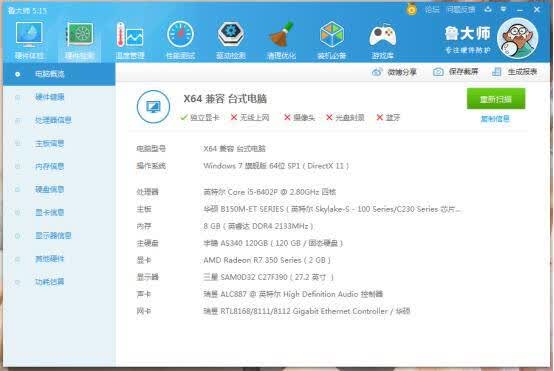Open the 清理优化 broom icon
The width and height of the screenshot is (554, 371).
(x=281, y=40)
